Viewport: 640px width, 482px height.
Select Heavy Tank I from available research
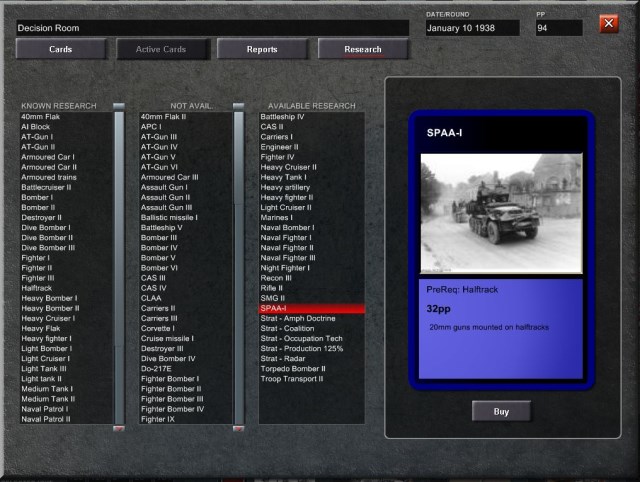(x=282, y=177)
